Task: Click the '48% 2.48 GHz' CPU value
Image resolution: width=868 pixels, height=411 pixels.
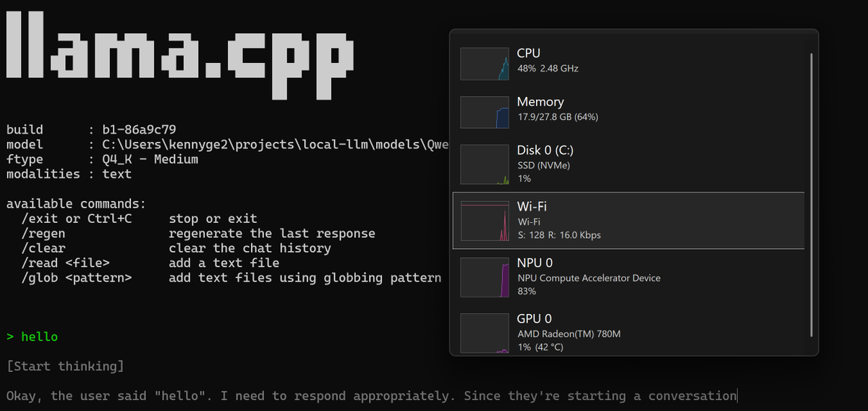Action: pyautogui.click(x=548, y=69)
